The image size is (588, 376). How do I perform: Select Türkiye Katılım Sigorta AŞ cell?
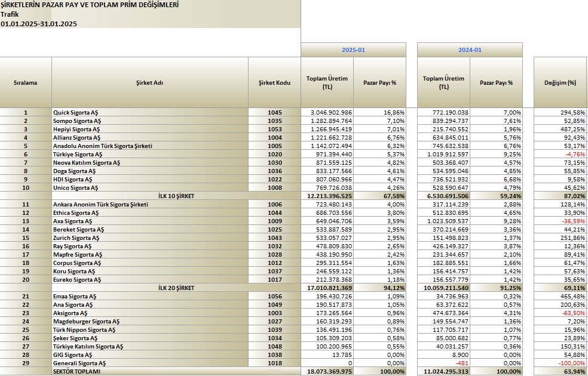[x=150, y=346]
